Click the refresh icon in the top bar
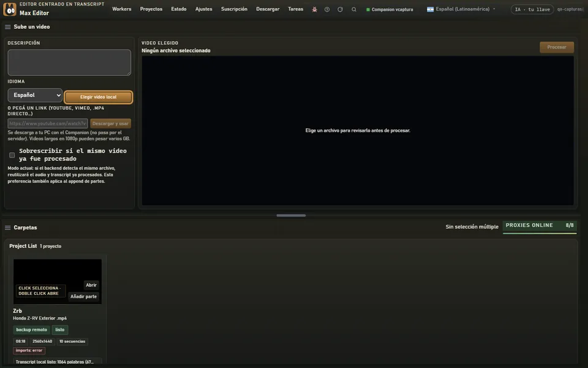The width and height of the screenshot is (588, 368). [340, 9]
